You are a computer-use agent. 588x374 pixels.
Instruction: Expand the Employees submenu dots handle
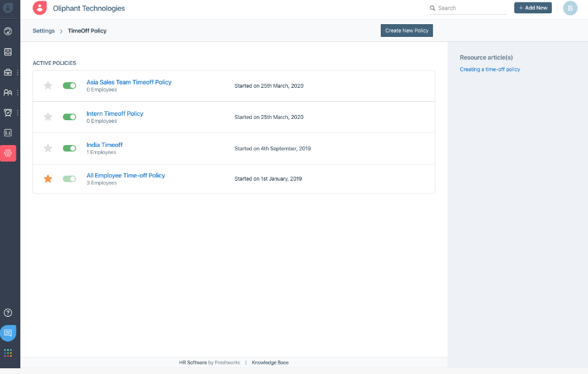tap(18, 93)
